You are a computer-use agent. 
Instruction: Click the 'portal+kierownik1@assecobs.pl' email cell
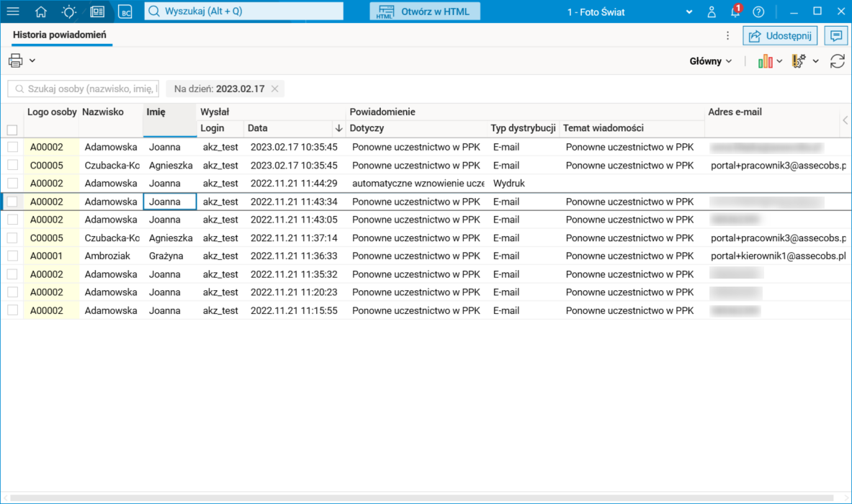778,256
